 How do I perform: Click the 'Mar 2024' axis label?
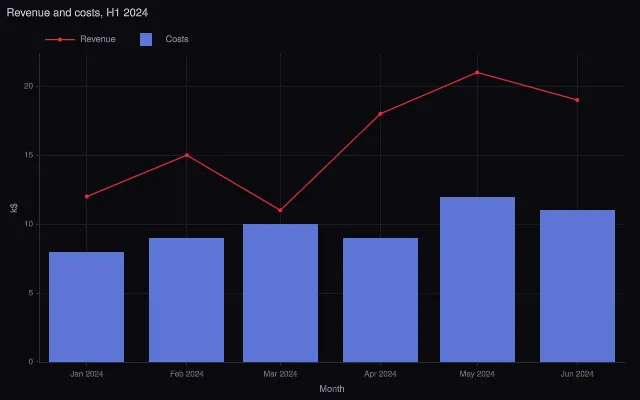(280, 374)
